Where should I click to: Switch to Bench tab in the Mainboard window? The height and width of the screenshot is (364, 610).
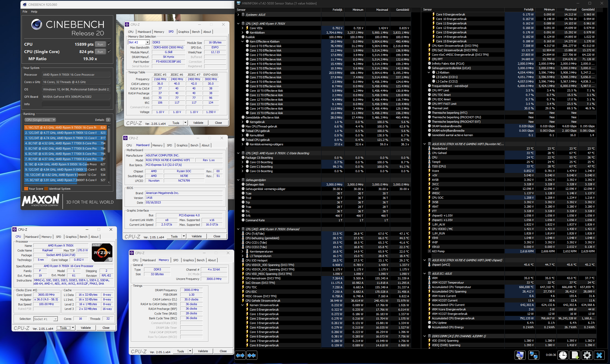(x=194, y=145)
